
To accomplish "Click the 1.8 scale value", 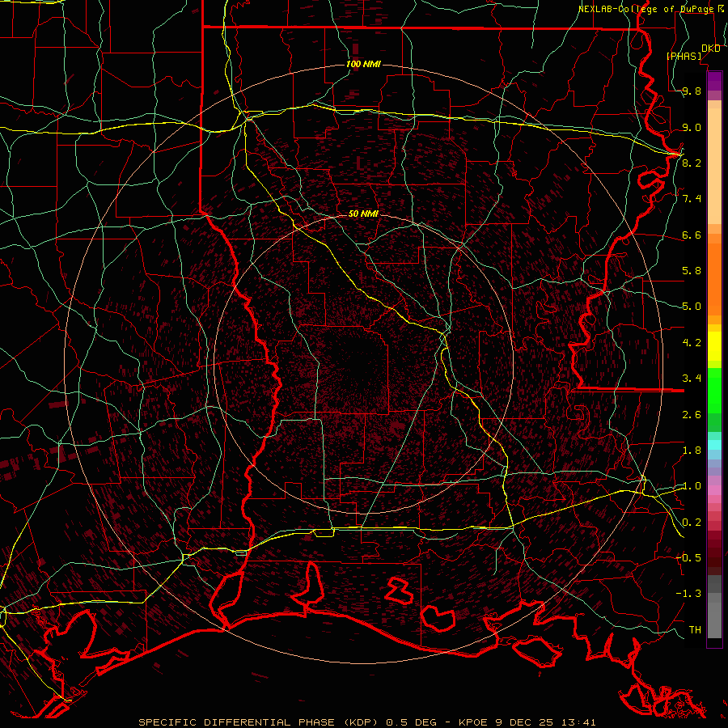I will coord(692,451).
